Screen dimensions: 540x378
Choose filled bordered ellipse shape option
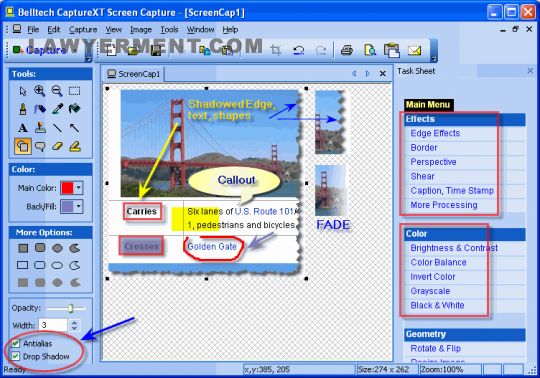coord(57,248)
